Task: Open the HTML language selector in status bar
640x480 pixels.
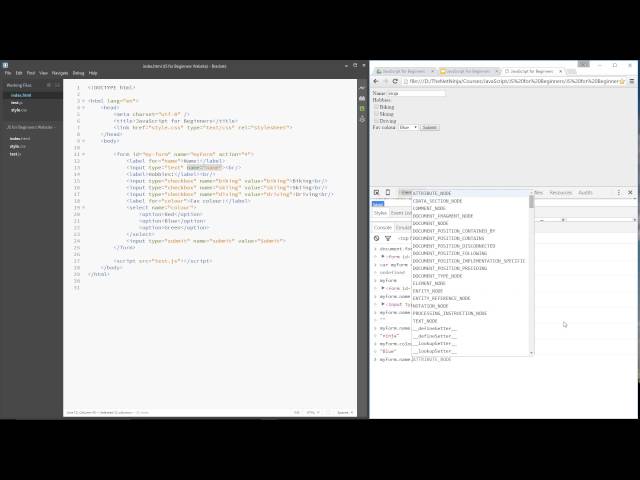Action: 313,412
